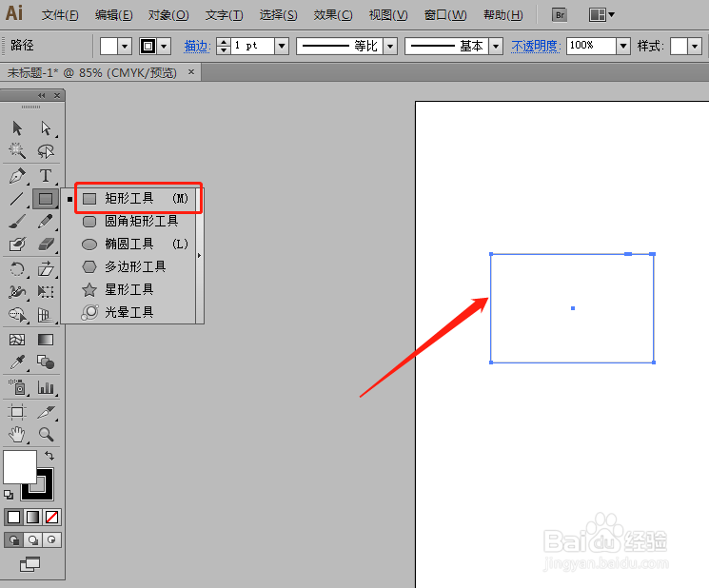Select the Zoom tool
Screen dimensions: 709x588
click(x=46, y=435)
